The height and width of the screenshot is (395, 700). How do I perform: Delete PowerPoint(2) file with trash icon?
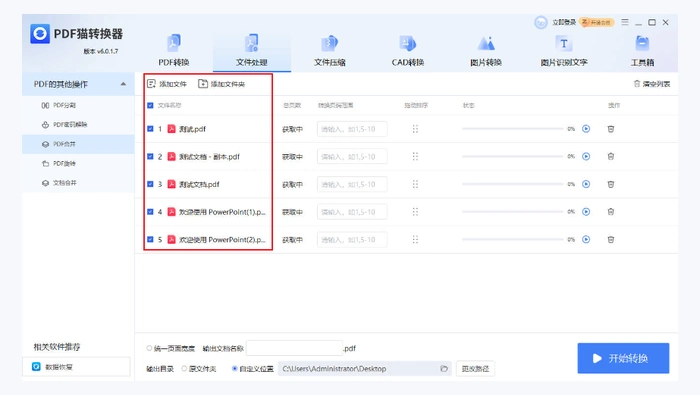pyautogui.click(x=611, y=240)
